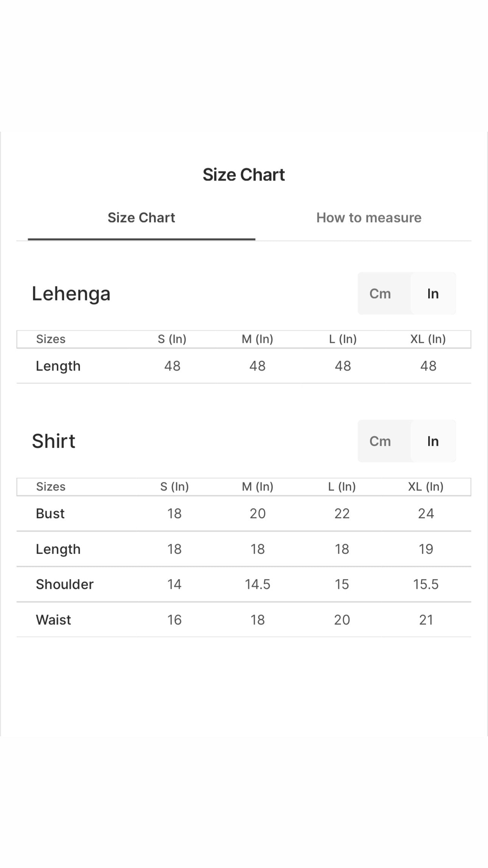Click the Shirt Waist row label
The image size is (488, 868).
pyautogui.click(x=53, y=620)
